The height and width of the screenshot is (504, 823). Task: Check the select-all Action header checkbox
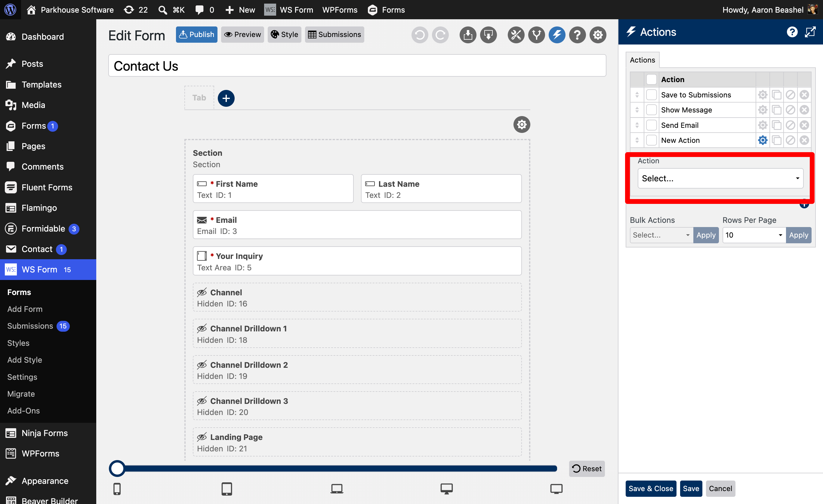pyautogui.click(x=651, y=79)
